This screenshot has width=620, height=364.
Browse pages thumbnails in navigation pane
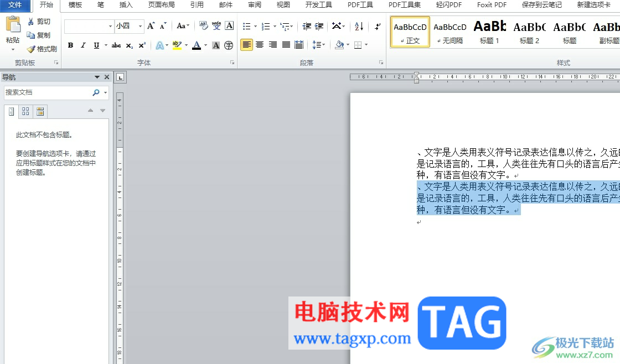pos(25,111)
